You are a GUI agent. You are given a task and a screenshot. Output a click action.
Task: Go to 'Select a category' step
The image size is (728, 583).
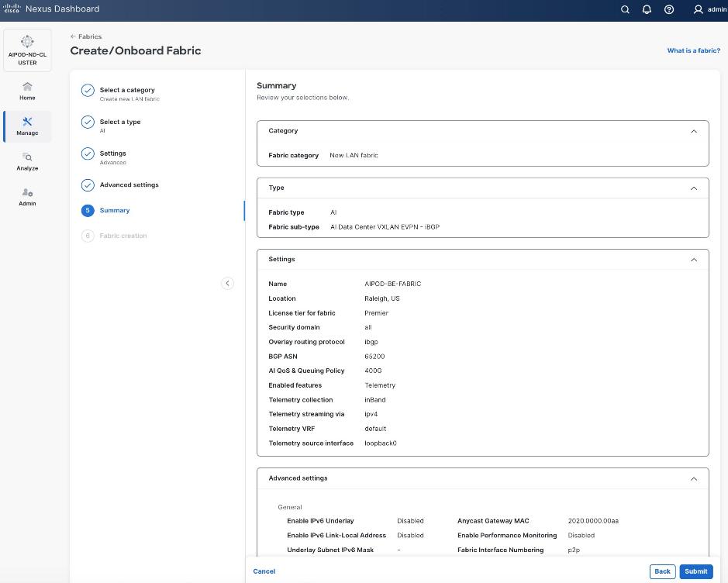pyautogui.click(x=126, y=91)
